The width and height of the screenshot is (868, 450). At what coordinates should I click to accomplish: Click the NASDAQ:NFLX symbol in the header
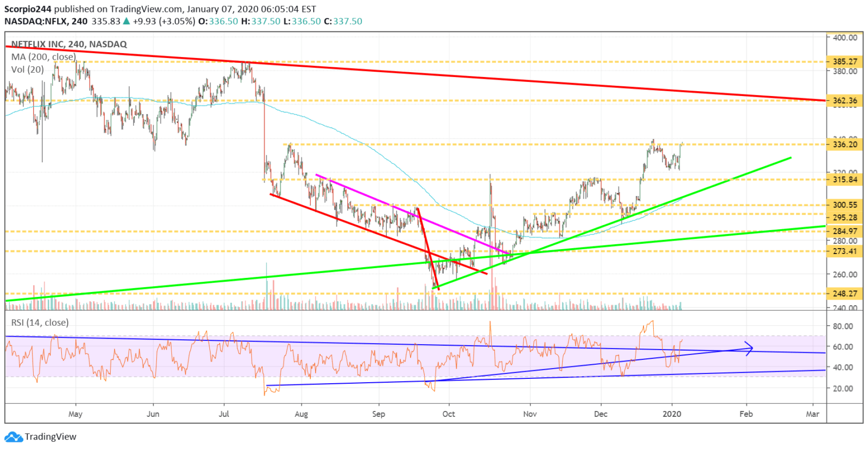coord(35,21)
